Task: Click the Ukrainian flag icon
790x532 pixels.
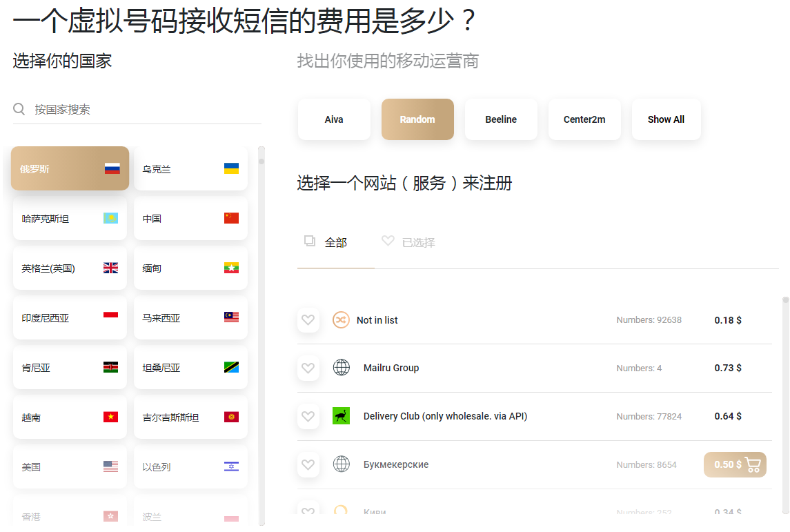Action: click(x=231, y=168)
